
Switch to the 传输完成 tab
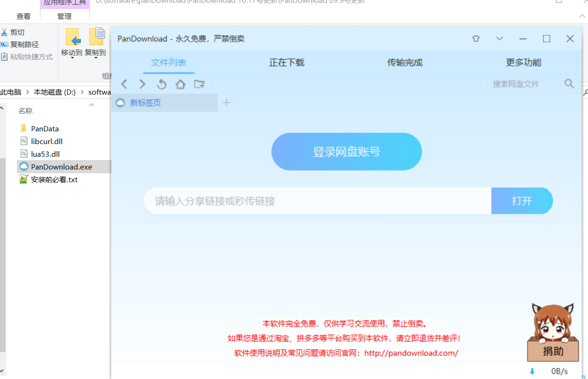coord(405,63)
